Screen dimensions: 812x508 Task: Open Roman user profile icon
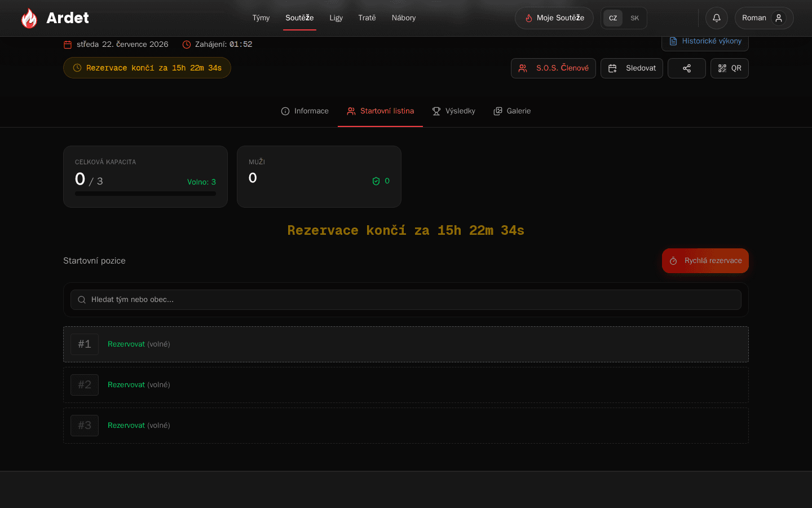(779, 18)
